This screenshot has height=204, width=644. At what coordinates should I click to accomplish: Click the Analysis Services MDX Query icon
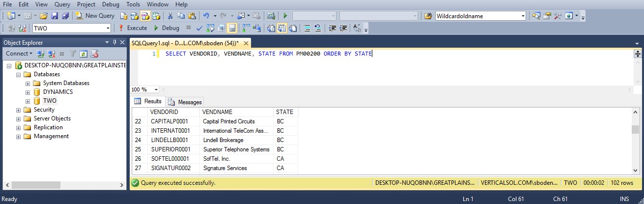(135, 16)
